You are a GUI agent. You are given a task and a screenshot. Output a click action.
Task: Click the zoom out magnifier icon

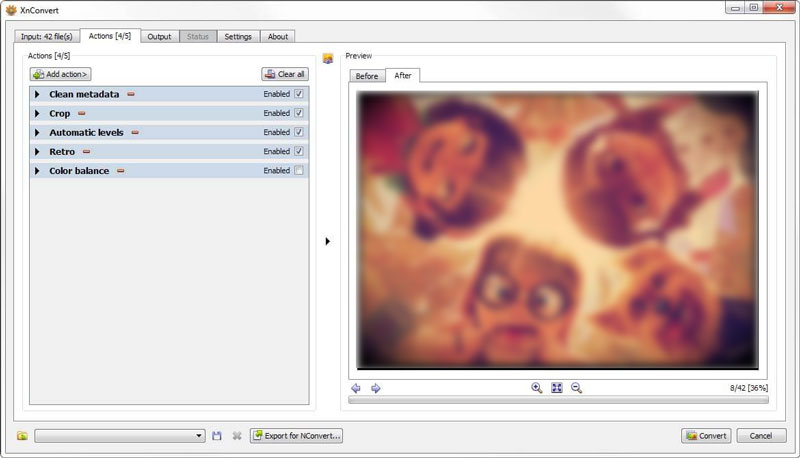(x=576, y=388)
